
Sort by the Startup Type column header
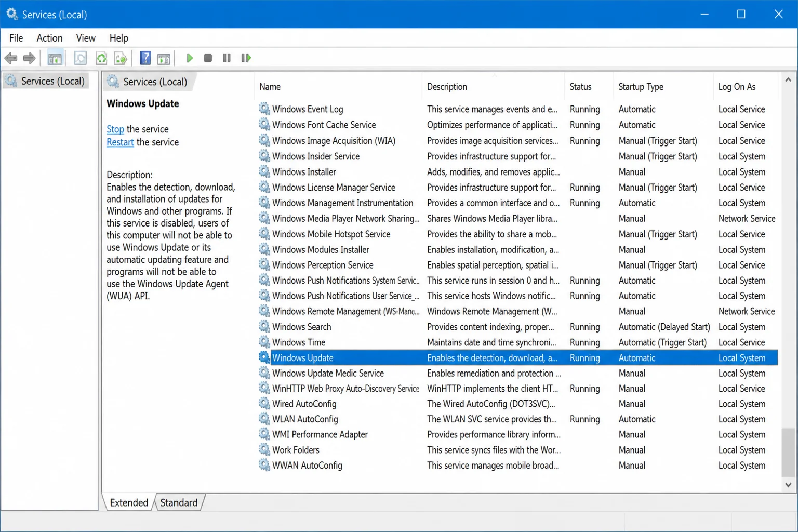[663, 87]
